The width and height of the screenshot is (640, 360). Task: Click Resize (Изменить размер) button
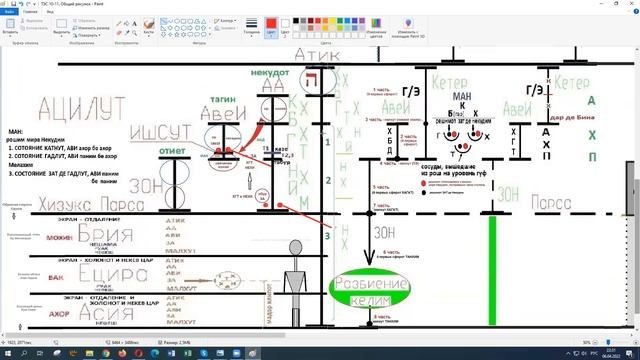pos(91,28)
